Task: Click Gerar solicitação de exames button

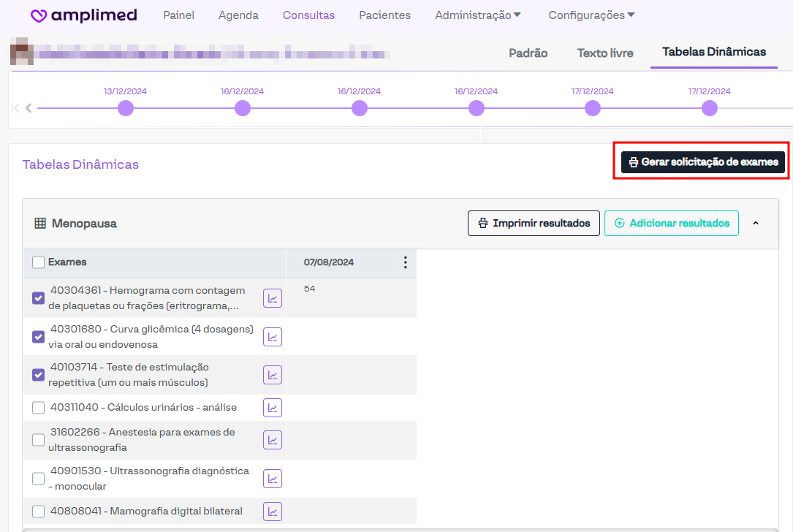Action: [x=702, y=162]
